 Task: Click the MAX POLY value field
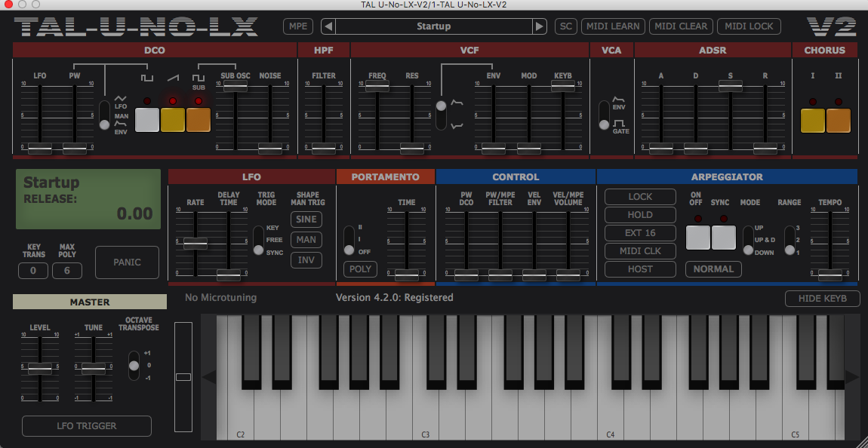[66, 270]
